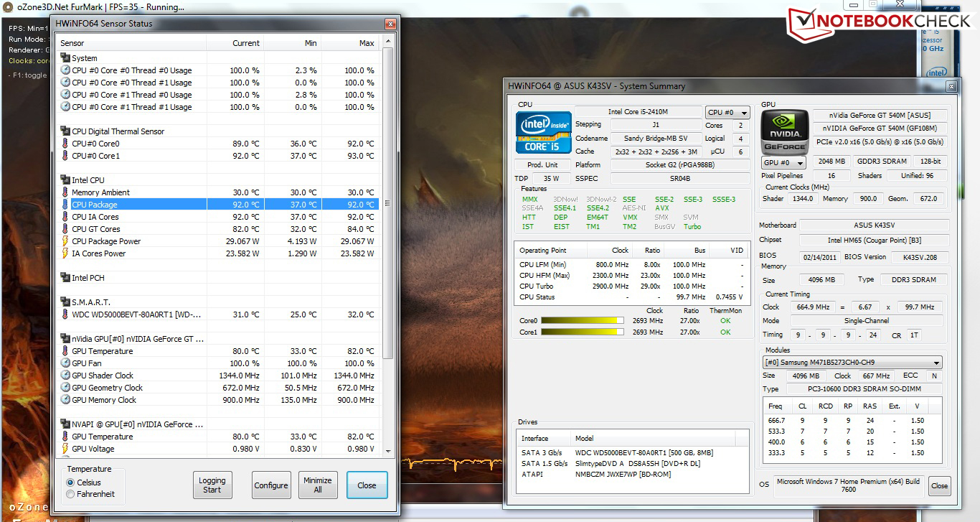Image resolution: width=980 pixels, height=522 pixels.
Task: Click the thermometer icon beside CPU#0 Core0
Action: click(65, 144)
